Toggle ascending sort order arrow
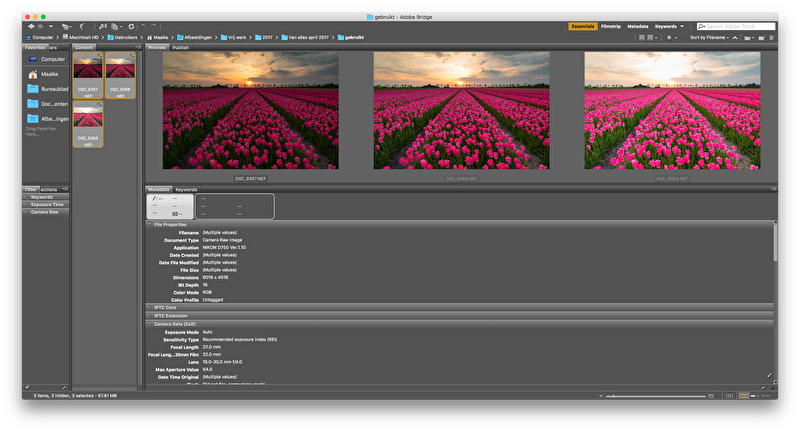This screenshot has width=800, height=431. tap(735, 38)
